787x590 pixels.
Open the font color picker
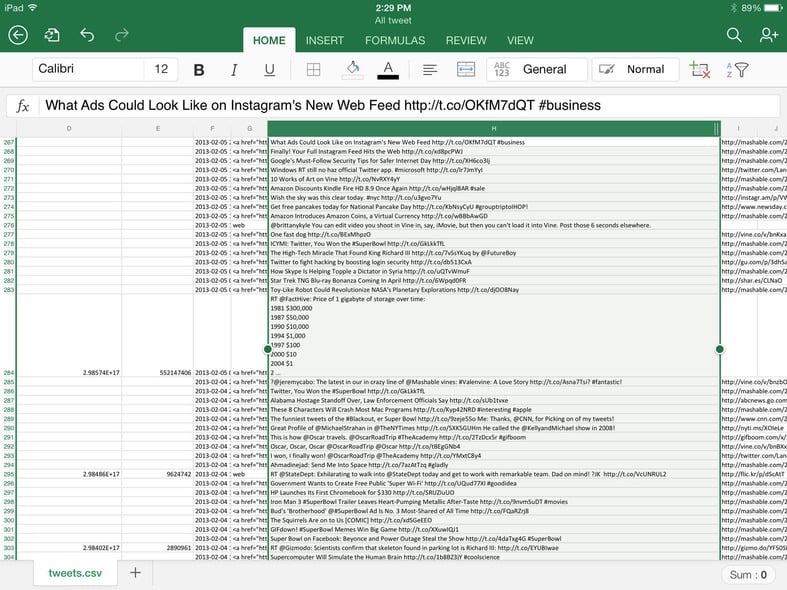pyautogui.click(x=388, y=70)
